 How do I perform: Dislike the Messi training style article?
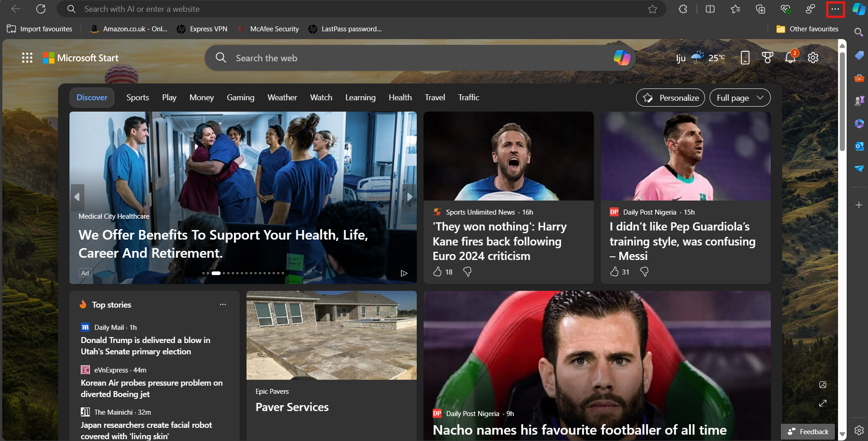click(x=645, y=272)
